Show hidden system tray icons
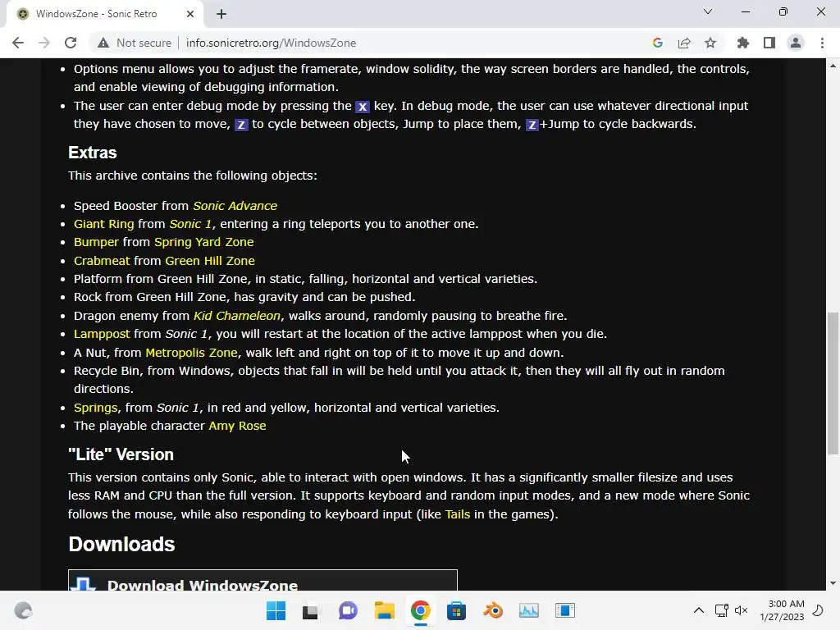The image size is (840, 630). pyautogui.click(x=699, y=610)
